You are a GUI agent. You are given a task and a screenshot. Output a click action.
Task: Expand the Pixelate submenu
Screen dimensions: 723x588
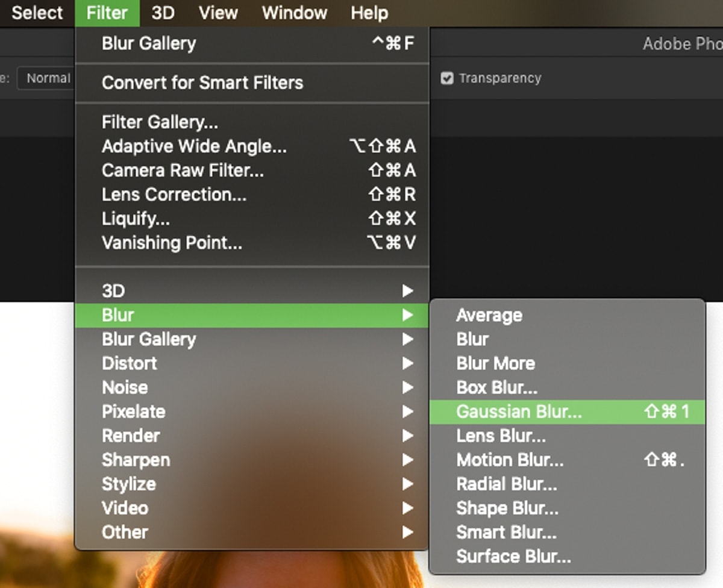coord(252,411)
